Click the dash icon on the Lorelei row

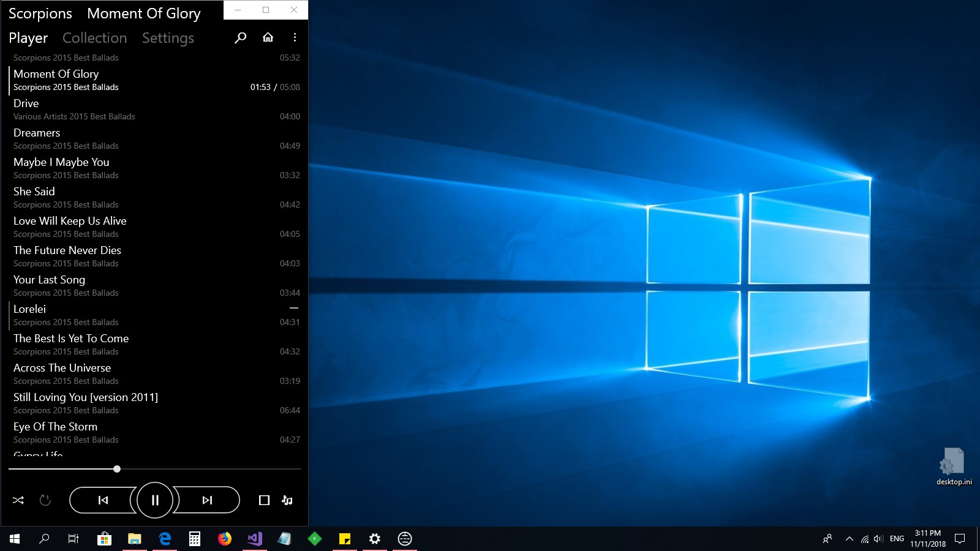click(x=294, y=308)
